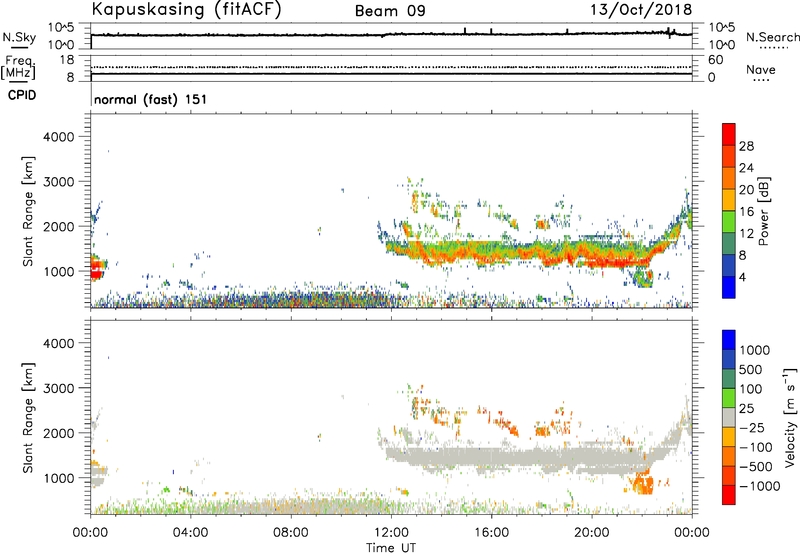Click the '3000' tick on the velocity panel

point(58,388)
